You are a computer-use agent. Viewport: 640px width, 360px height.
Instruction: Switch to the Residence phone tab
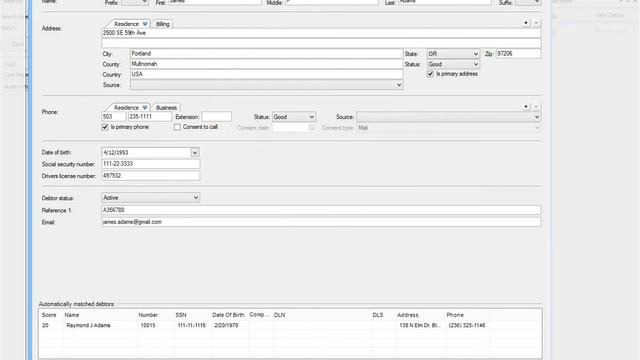(126, 108)
